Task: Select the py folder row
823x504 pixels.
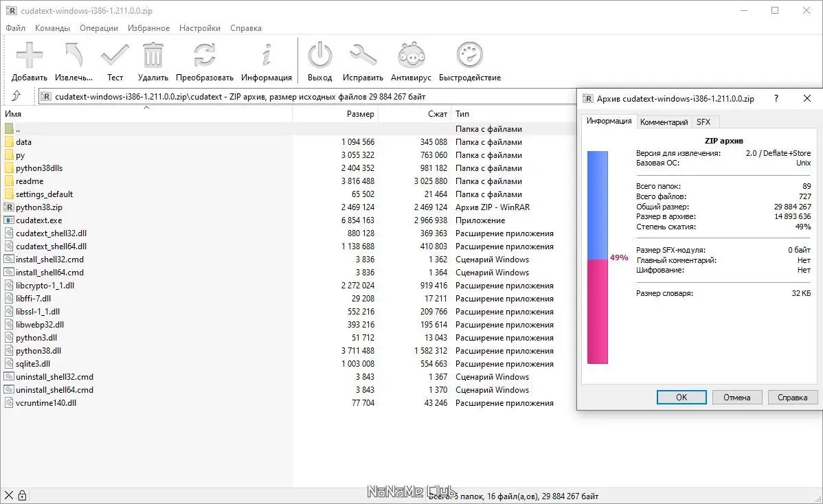Action: tap(288, 155)
